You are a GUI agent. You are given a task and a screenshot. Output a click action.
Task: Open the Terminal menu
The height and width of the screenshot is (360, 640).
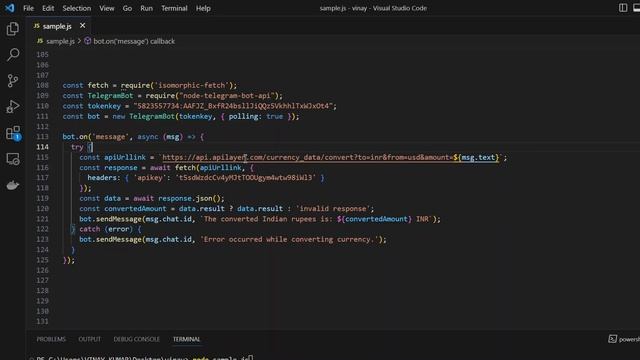point(174,8)
